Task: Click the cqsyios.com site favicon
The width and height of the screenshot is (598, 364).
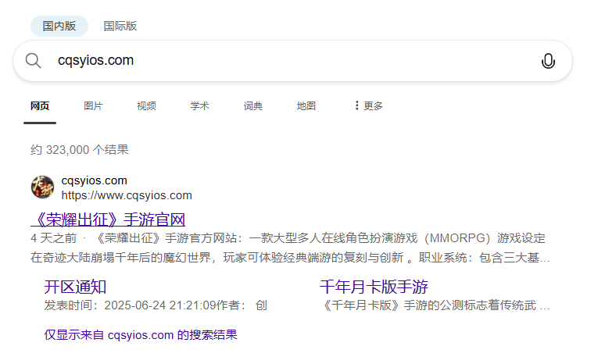Action: click(x=42, y=187)
